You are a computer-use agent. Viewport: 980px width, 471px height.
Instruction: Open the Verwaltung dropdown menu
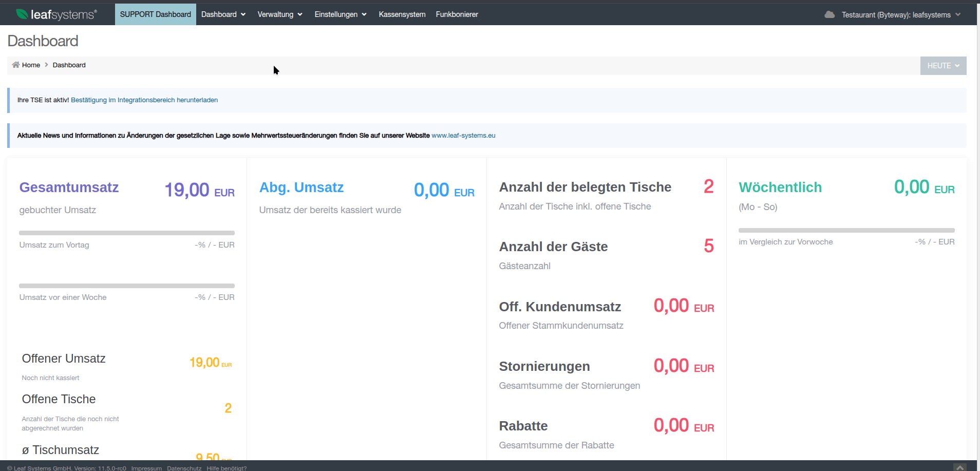(x=279, y=14)
